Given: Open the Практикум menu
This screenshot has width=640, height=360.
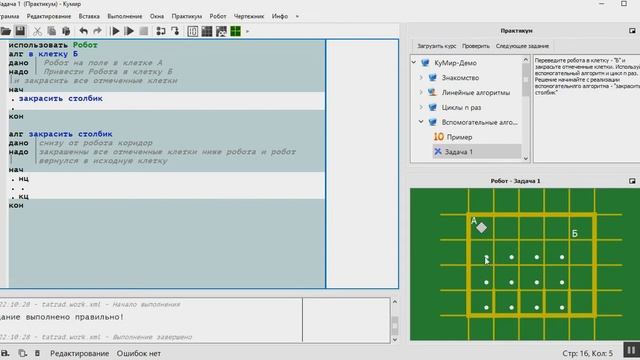Looking at the screenshot, I should click(187, 16).
